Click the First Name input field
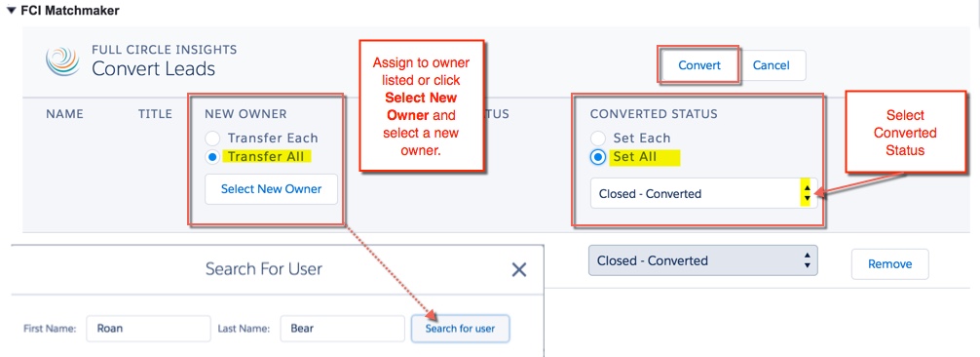The image size is (980, 357). click(148, 328)
